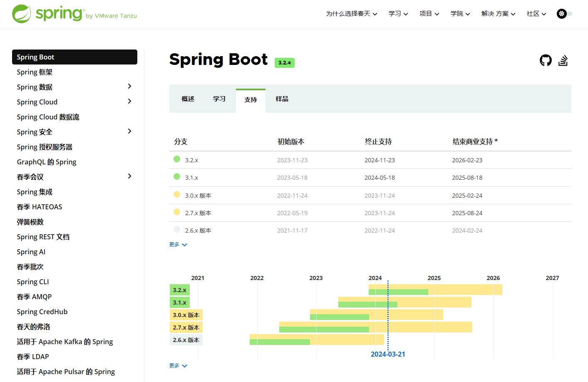
Task: Open 适用于 Apache Pulsar 的 Spring link
Action: [x=66, y=372]
